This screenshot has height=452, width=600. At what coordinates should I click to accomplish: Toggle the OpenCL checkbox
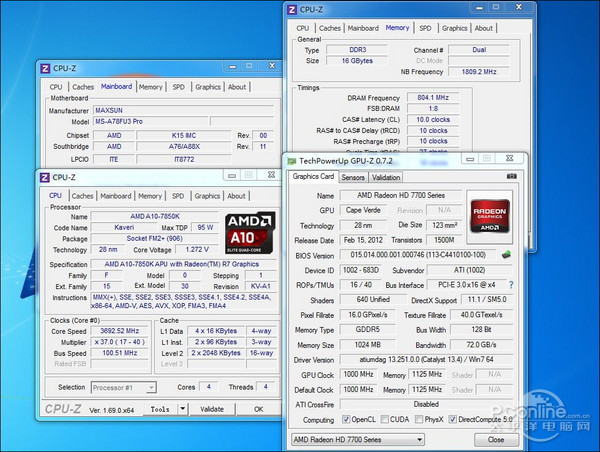coord(347,418)
